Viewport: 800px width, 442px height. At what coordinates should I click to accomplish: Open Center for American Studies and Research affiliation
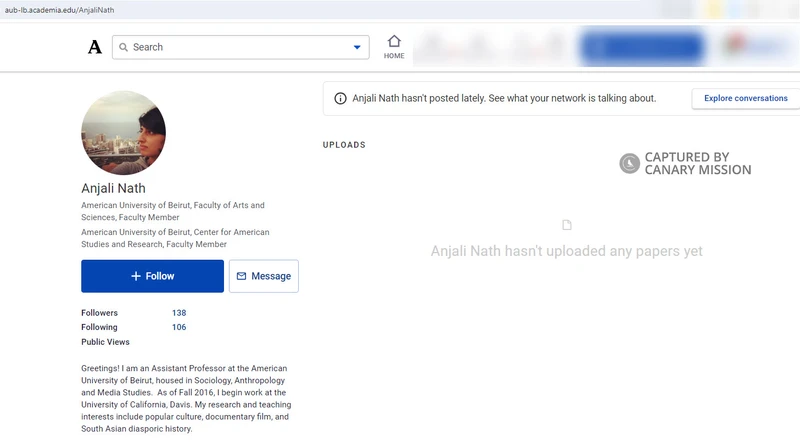(175, 238)
